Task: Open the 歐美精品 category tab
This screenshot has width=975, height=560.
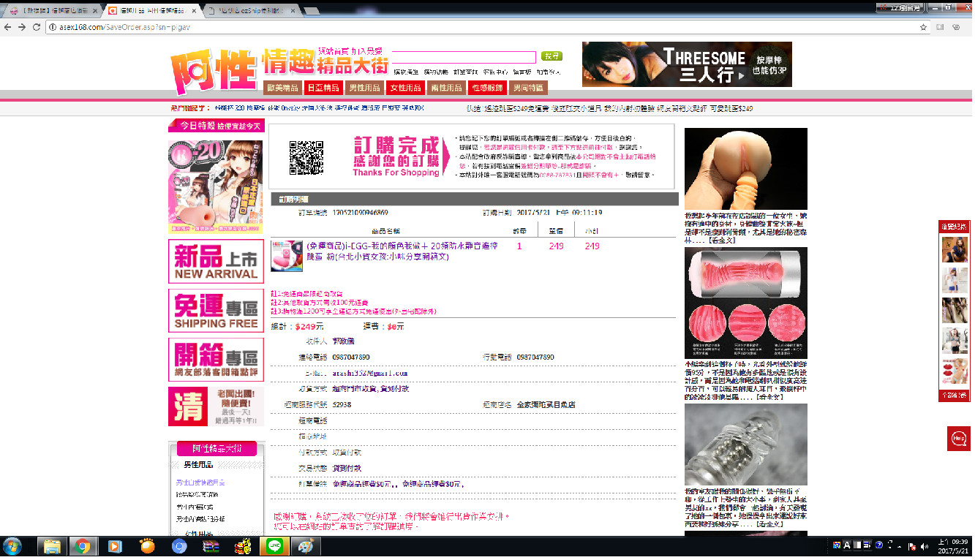Action: tap(282, 88)
